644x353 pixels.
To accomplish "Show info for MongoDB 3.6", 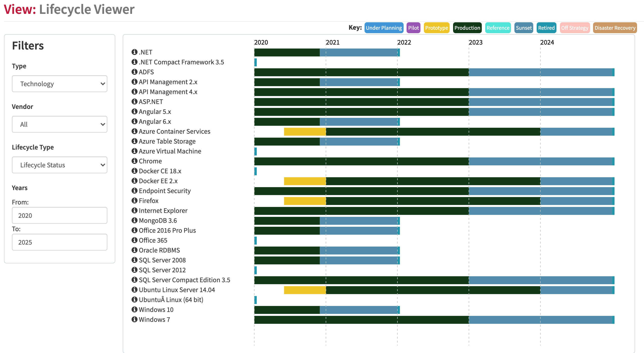I will [x=135, y=220].
